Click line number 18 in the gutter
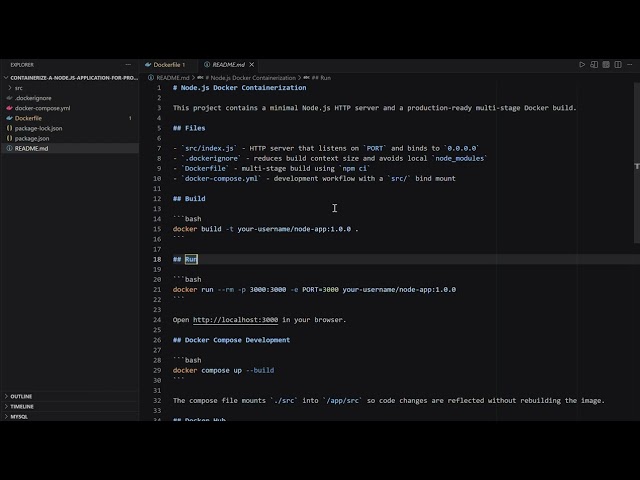 [x=157, y=259]
